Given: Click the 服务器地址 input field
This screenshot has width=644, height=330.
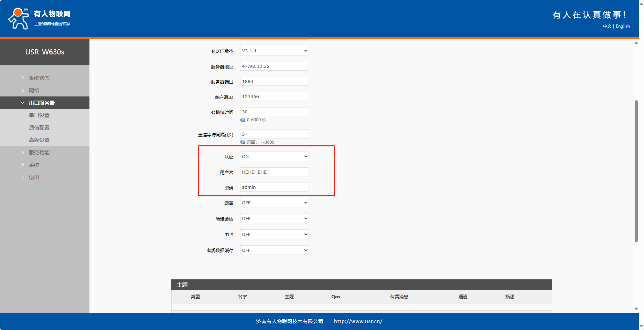Looking at the screenshot, I should click(274, 66).
